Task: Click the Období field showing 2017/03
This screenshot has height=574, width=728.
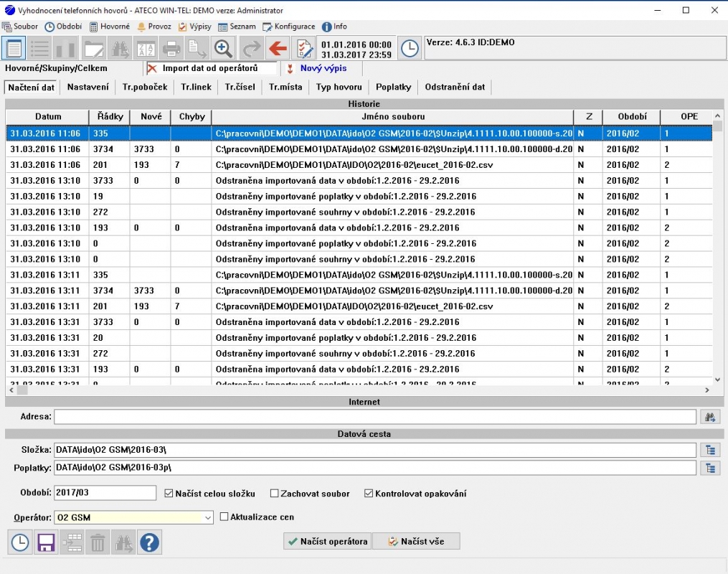Action: (x=105, y=493)
